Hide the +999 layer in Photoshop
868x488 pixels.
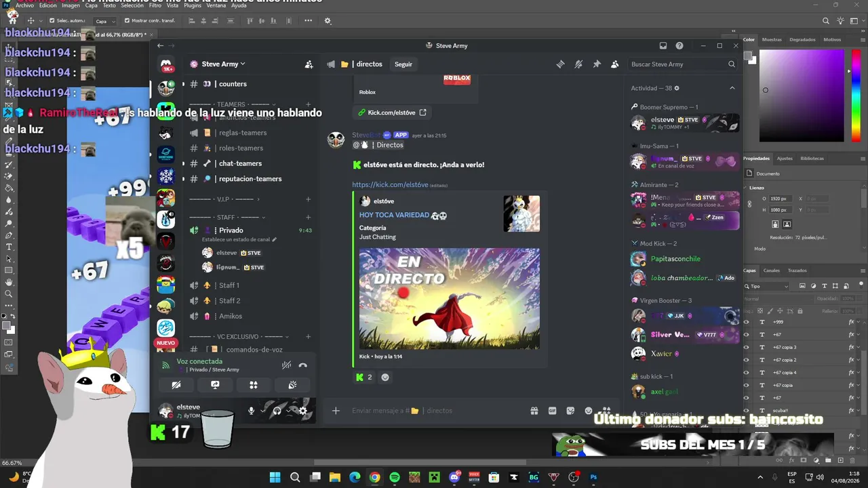click(747, 322)
